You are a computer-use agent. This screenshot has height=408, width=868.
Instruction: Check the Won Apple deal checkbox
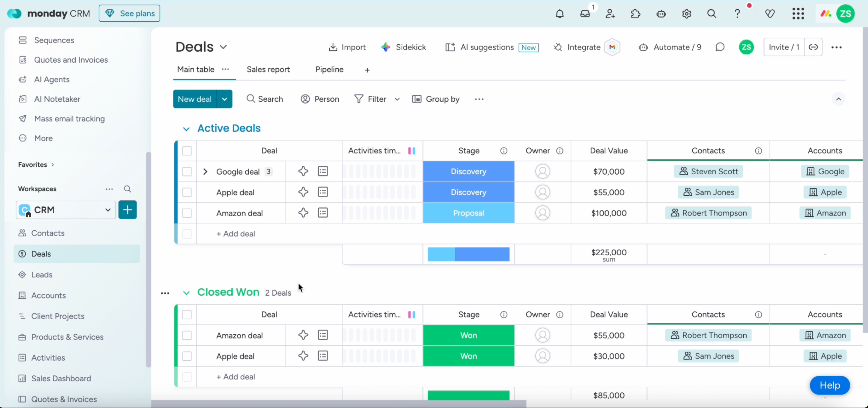(x=187, y=356)
